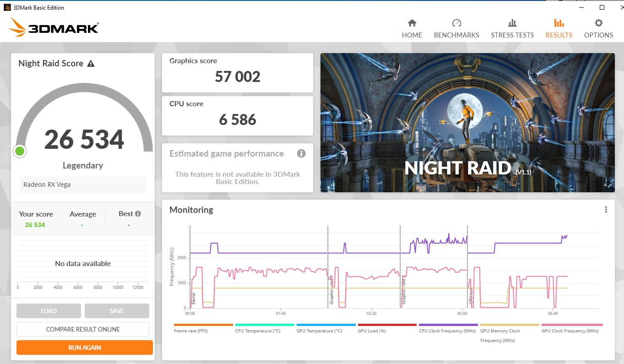This screenshot has width=624, height=364.
Task: Click the Graphics score value 57 002
Action: (238, 76)
